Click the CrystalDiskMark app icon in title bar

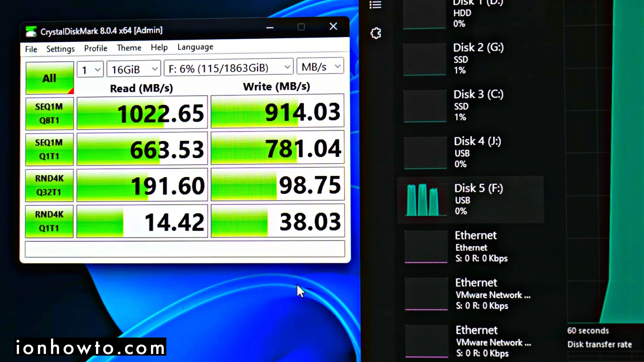(x=31, y=32)
